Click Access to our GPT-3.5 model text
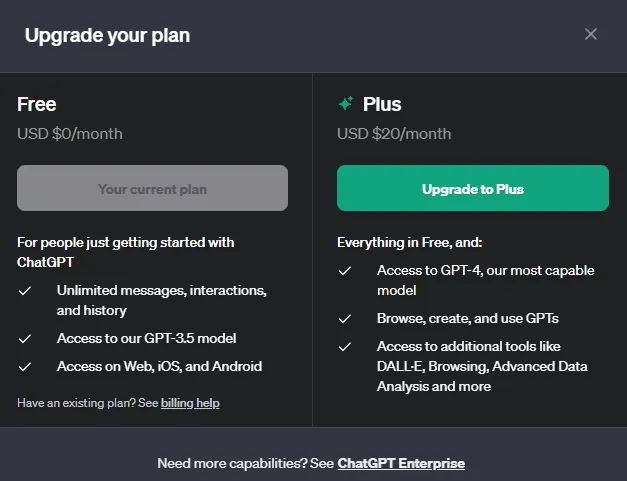 146,338
